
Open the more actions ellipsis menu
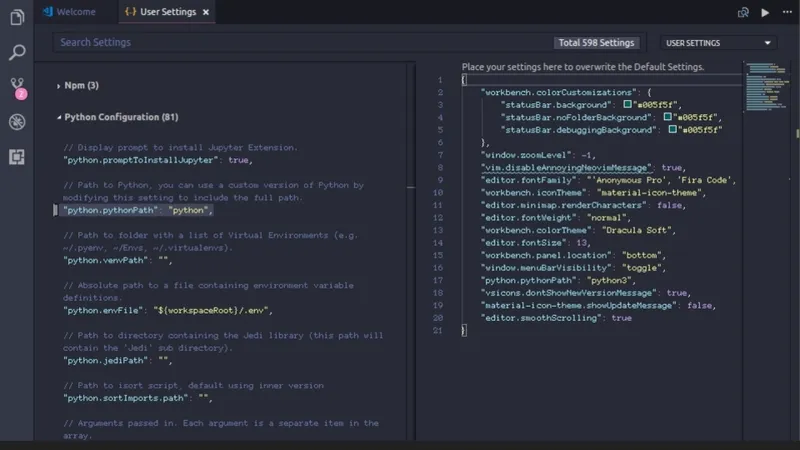click(x=787, y=12)
